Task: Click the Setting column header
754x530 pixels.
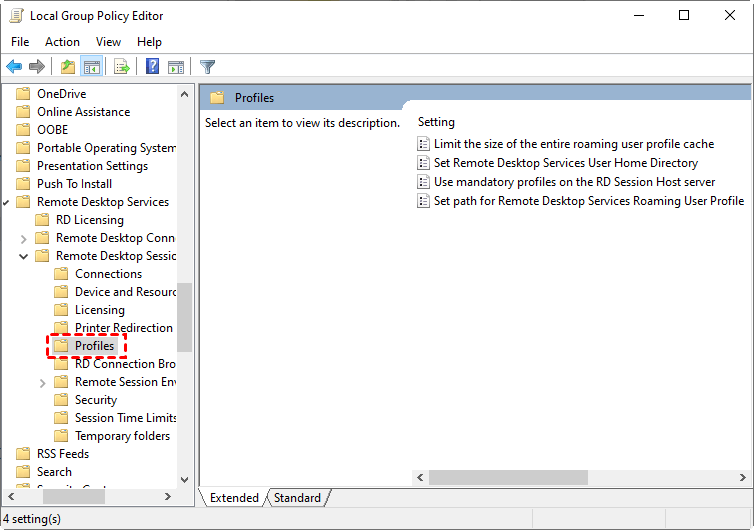Action: pyautogui.click(x=437, y=122)
